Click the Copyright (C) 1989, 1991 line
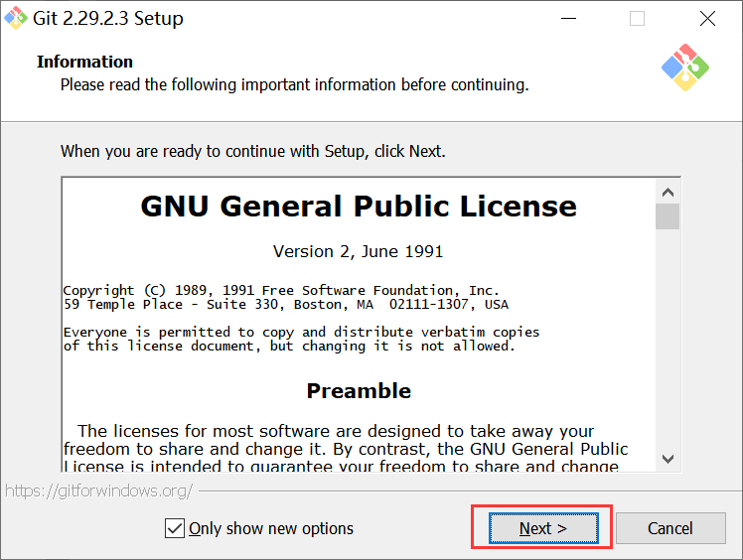This screenshot has height=560, width=743. pyautogui.click(x=281, y=290)
